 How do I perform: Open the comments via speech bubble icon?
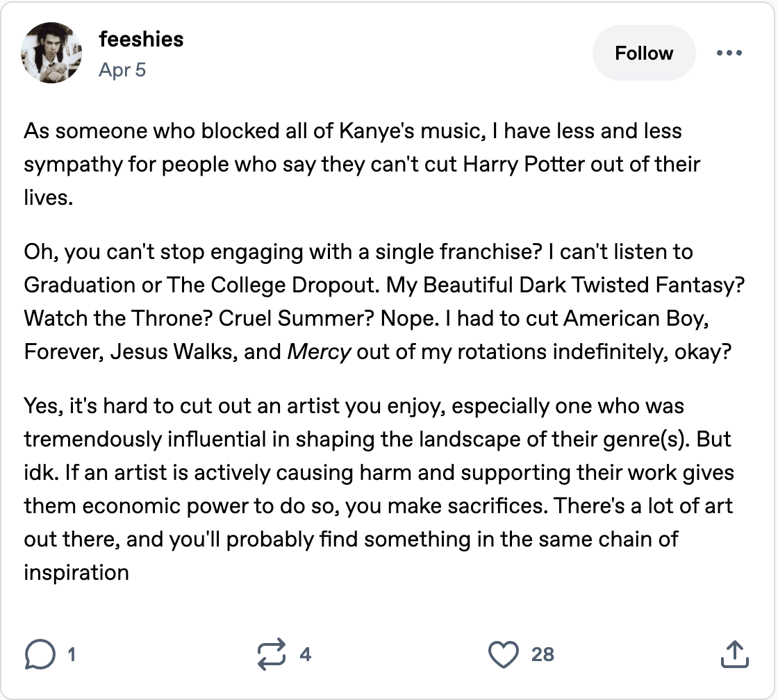click(x=40, y=654)
